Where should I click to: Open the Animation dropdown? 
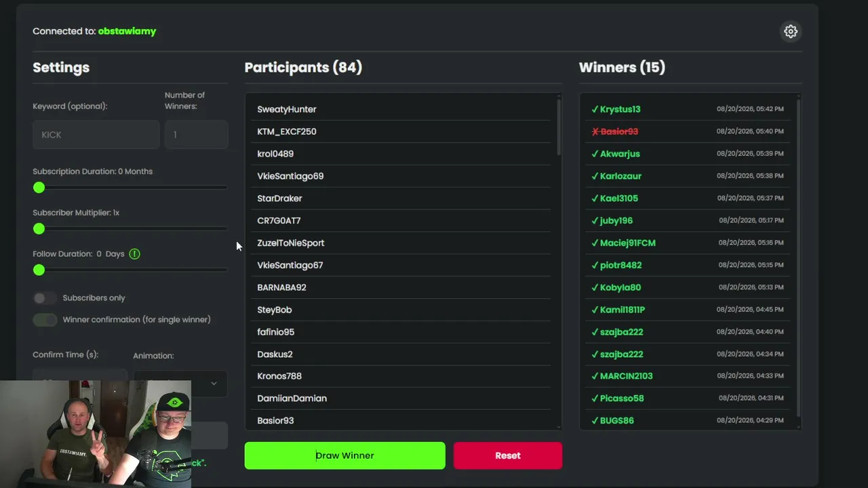tap(180, 383)
